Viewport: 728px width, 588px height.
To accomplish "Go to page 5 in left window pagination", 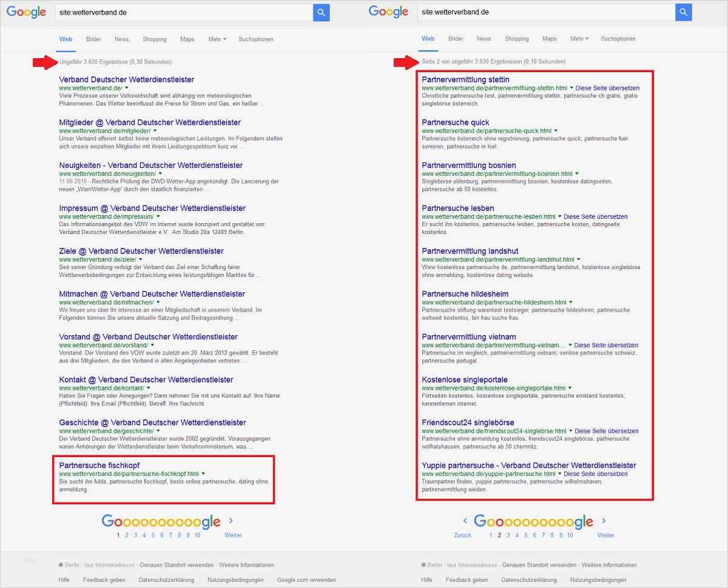I will (x=153, y=535).
